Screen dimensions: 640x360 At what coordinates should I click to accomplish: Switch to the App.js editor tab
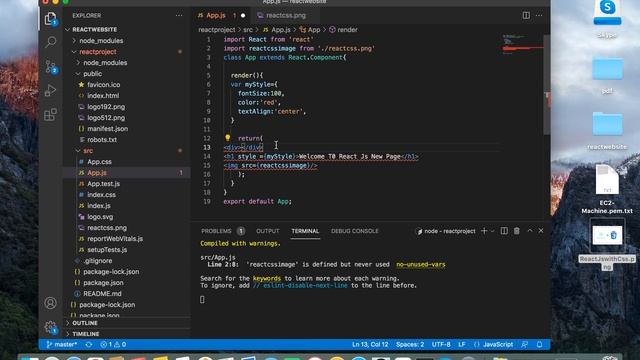point(222,16)
